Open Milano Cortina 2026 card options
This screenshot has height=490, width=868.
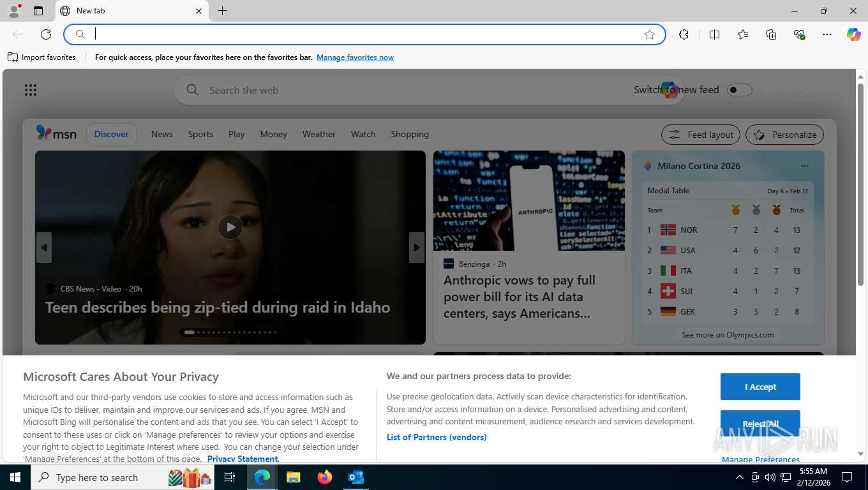point(804,166)
